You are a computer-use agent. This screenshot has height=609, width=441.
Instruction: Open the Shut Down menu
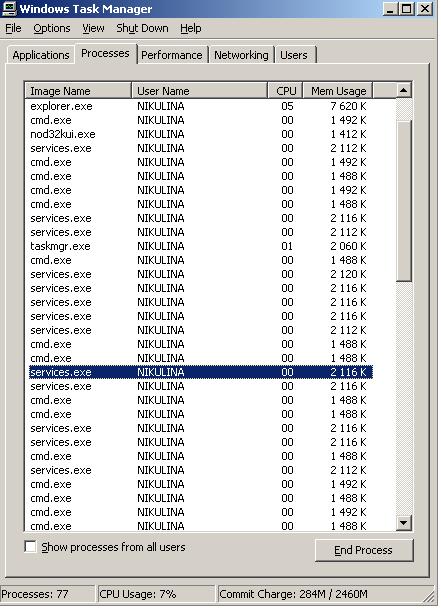142,28
